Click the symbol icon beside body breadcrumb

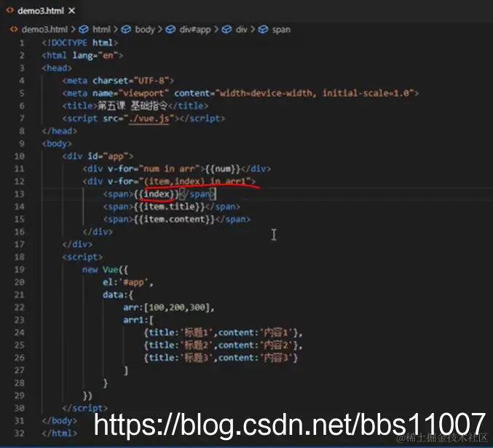click(126, 30)
